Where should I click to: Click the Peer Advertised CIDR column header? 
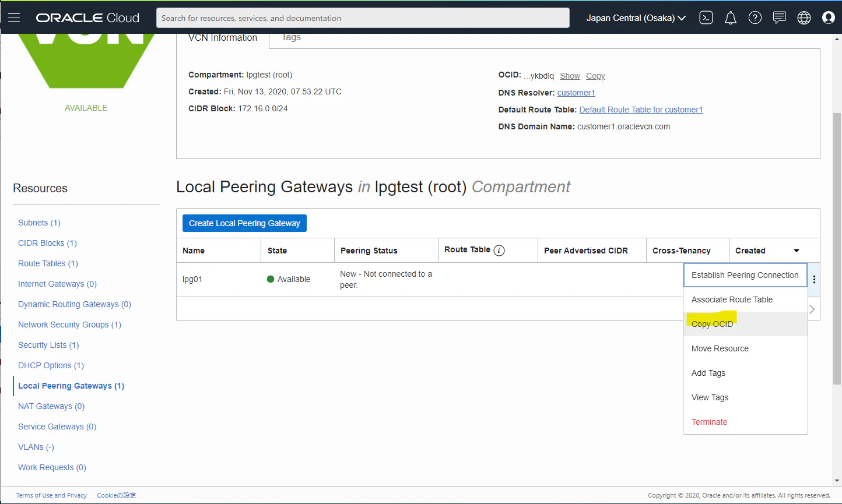(586, 251)
